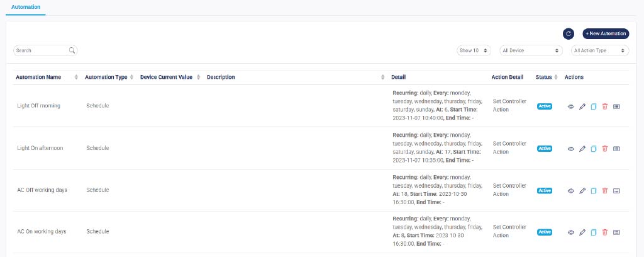
Task: Open log list icon for AC On working days
Action: click(616, 232)
